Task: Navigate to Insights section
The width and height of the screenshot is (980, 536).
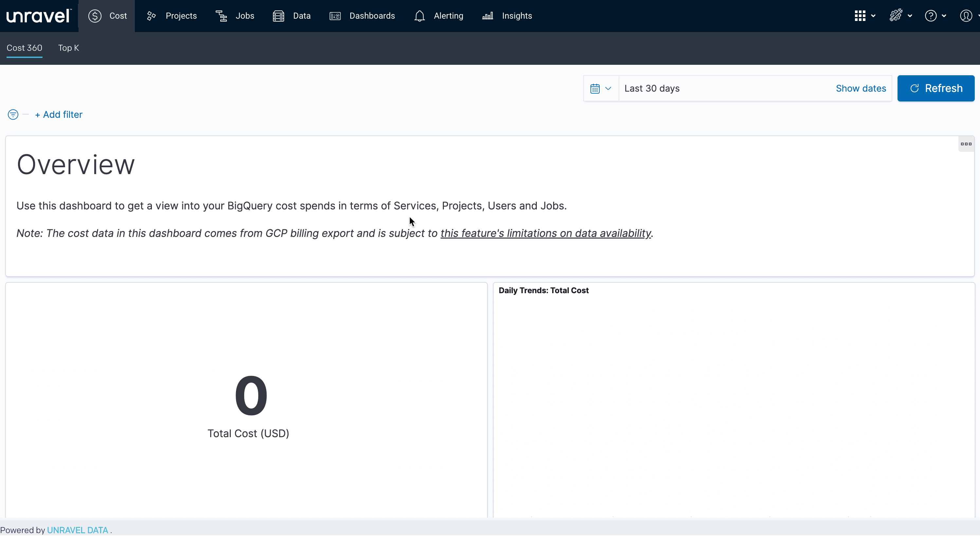Action: point(517,16)
